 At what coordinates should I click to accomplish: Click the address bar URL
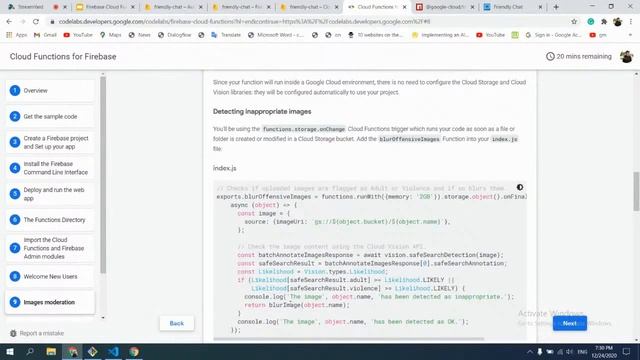coord(244,22)
